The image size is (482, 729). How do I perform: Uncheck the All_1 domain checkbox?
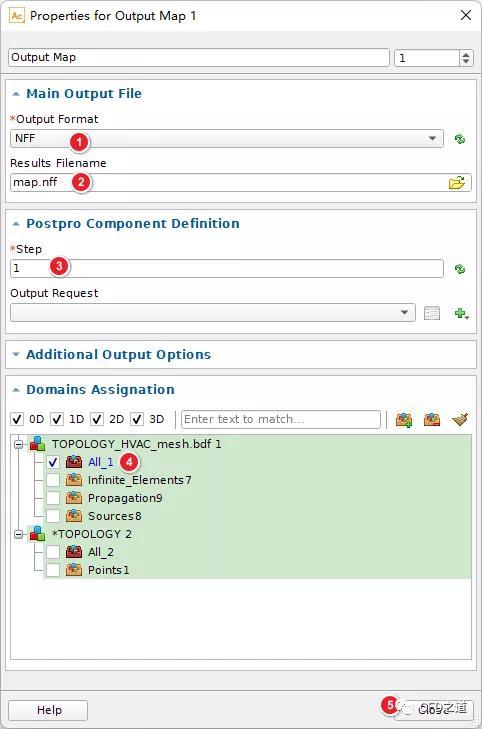(x=53, y=462)
